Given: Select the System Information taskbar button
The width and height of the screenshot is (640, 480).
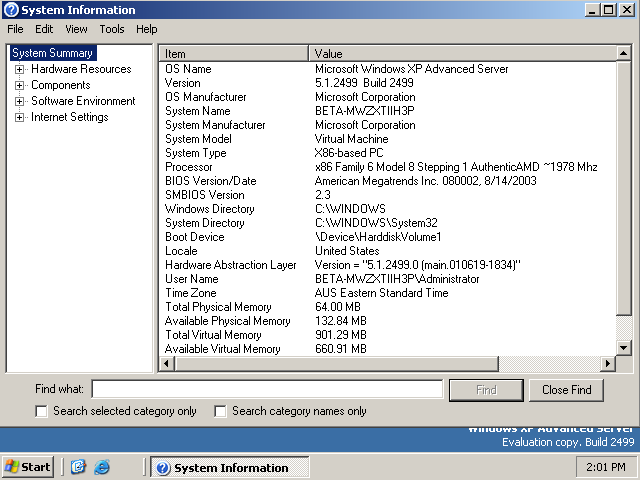Looking at the screenshot, I should [229, 467].
